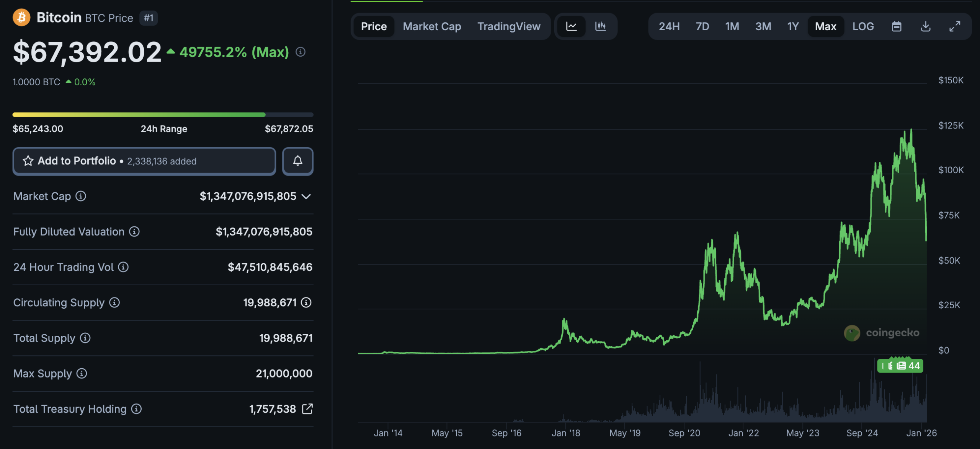Click the Jan '18 x-axis label
Viewport: 980px width, 449px height.
coord(566,433)
